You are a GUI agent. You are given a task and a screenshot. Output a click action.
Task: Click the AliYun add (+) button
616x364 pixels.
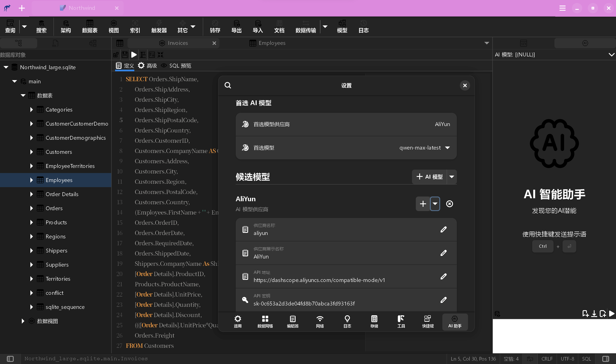point(423,204)
